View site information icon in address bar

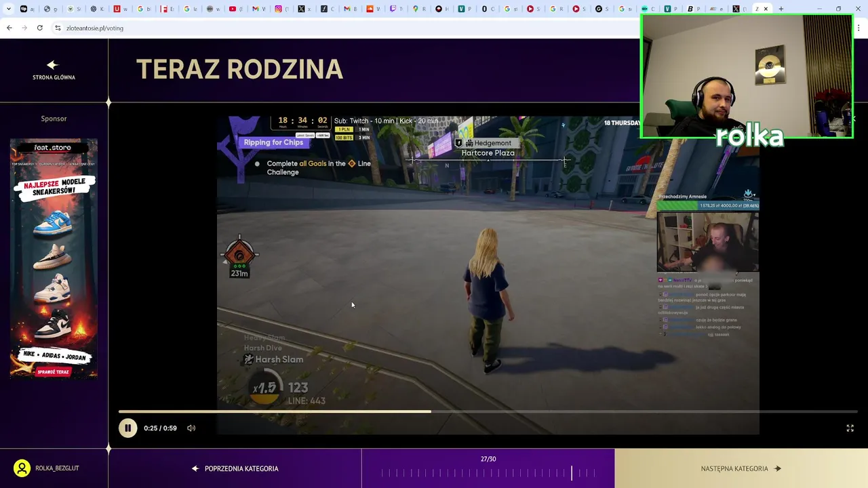coord(58,28)
